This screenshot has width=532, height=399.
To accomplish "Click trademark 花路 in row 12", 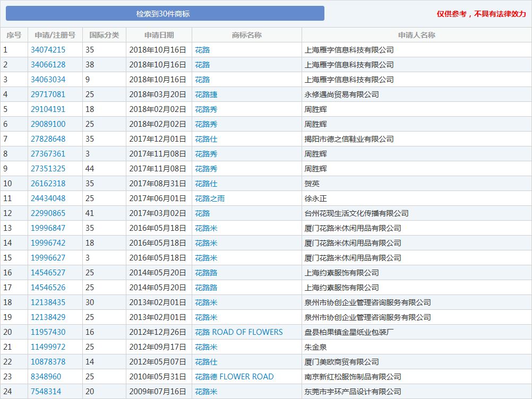I will pos(202,213).
